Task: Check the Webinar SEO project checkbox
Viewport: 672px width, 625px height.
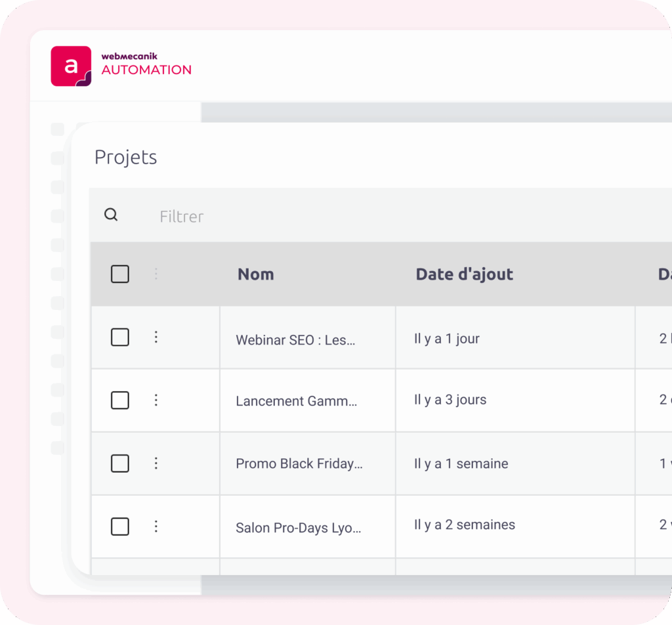Action: coord(120,337)
